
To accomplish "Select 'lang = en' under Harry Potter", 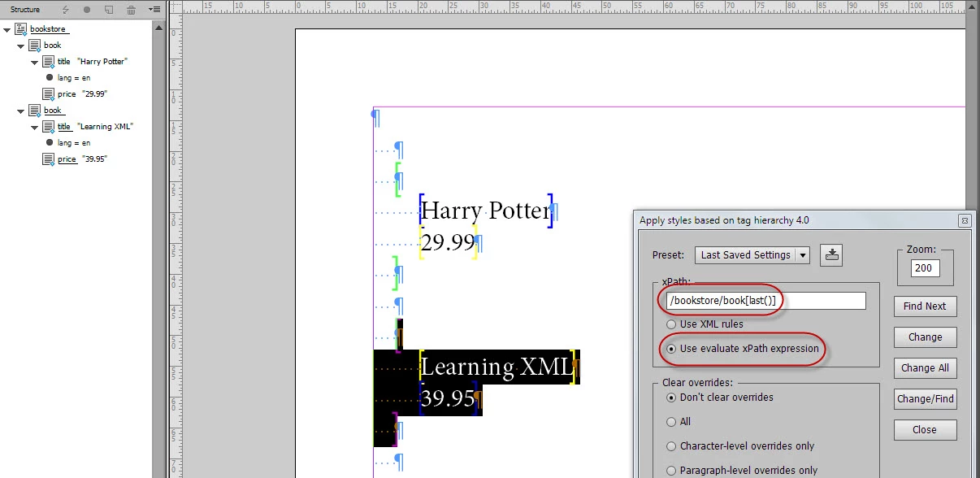I will pyautogui.click(x=74, y=78).
